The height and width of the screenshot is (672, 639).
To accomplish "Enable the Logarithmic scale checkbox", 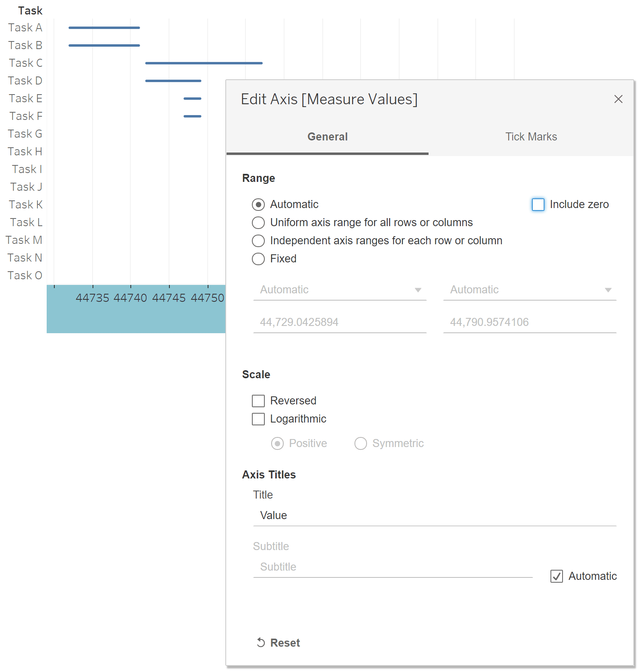I will click(x=258, y=419).
